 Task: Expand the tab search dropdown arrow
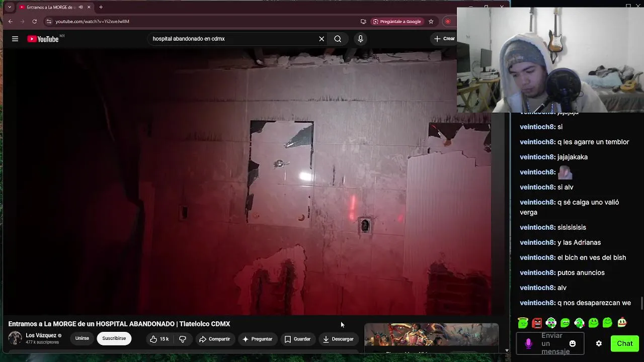pos(10,7)
